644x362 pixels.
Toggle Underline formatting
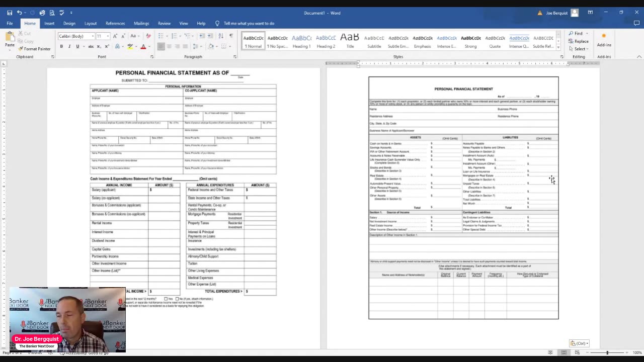click(77, 46)
